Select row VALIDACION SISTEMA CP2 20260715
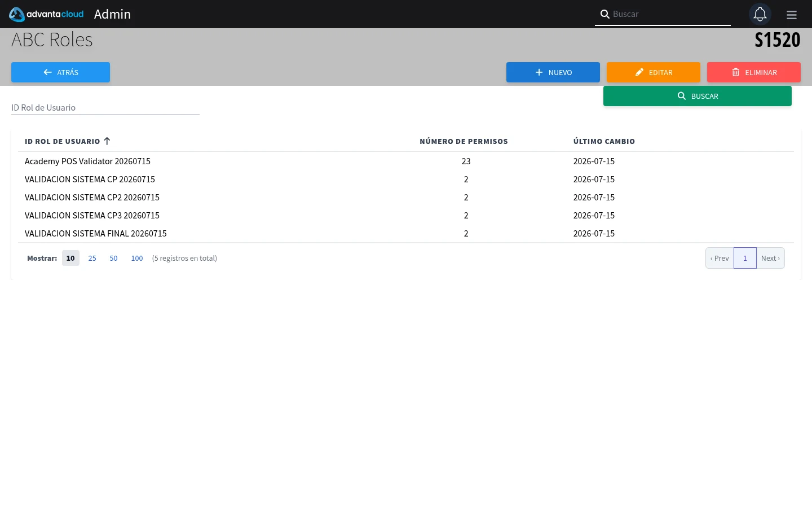This screenshot has height=508, width=812. [406, 198]
